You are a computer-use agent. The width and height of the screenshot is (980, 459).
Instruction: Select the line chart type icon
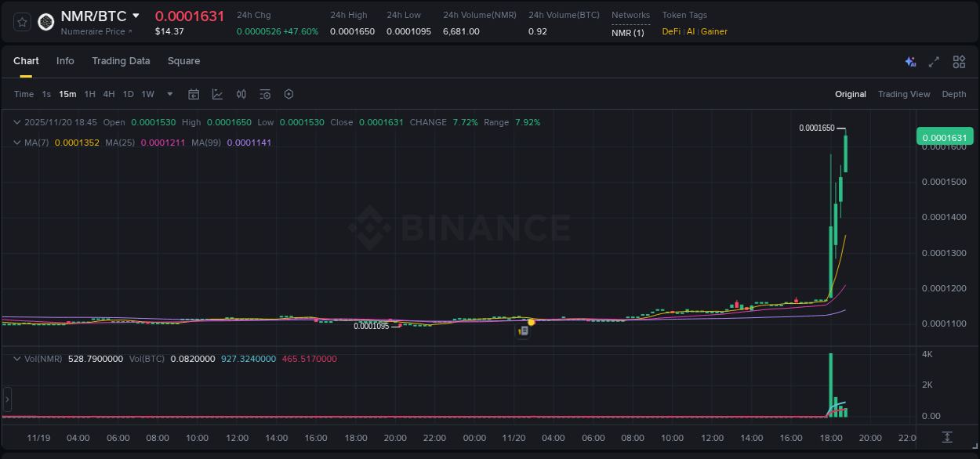point(217,94)
